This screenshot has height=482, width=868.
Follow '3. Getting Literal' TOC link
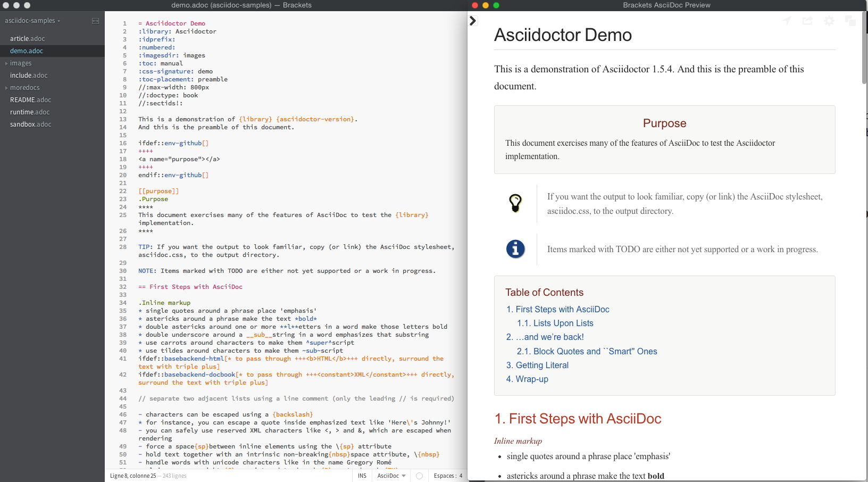537,365
